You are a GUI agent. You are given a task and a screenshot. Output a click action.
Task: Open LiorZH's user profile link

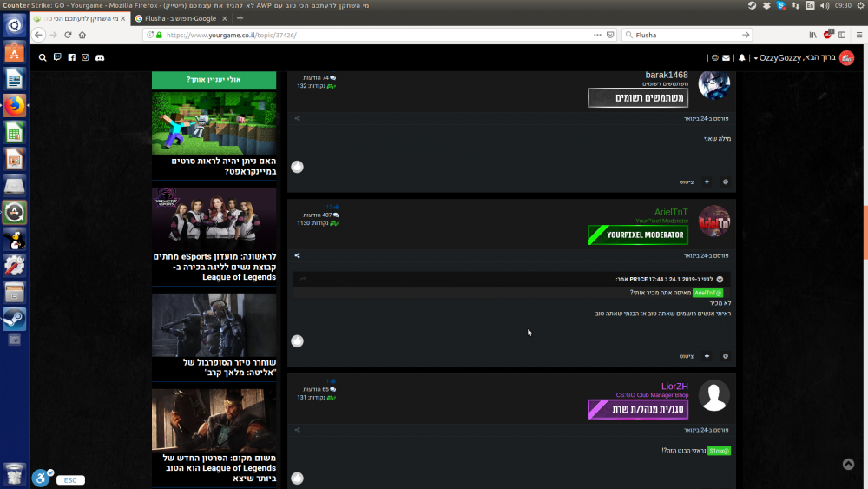(x=674, y=386)
